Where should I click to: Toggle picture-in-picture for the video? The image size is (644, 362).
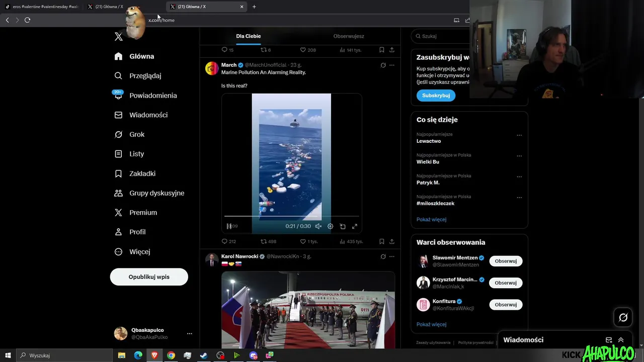pos(343,226)
